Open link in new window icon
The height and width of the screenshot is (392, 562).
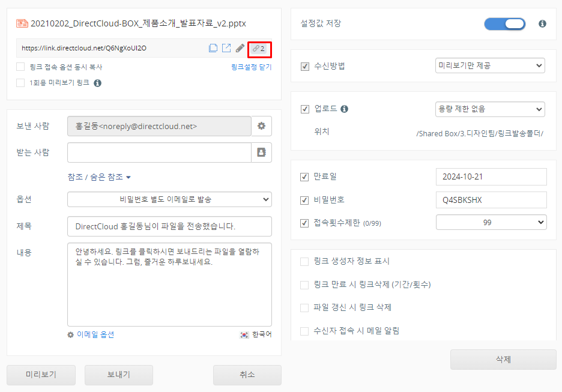point(226,48)
